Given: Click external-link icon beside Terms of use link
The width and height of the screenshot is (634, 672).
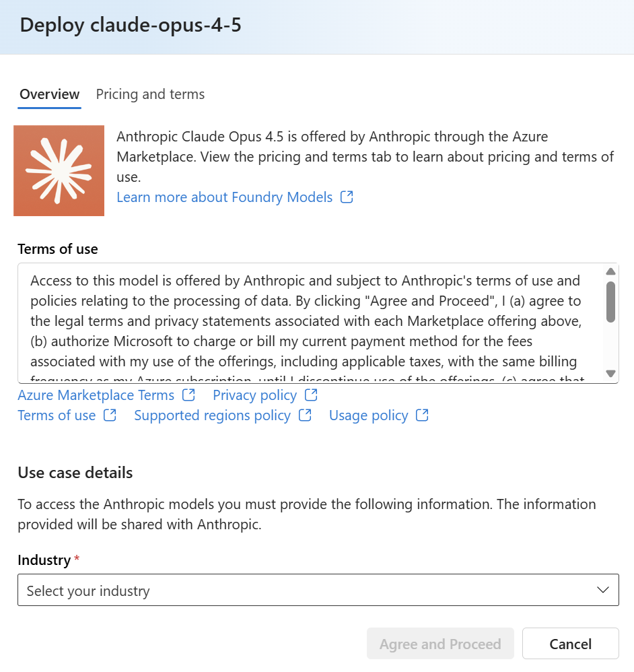Looking at the screenshot, I should coord(110,415).
